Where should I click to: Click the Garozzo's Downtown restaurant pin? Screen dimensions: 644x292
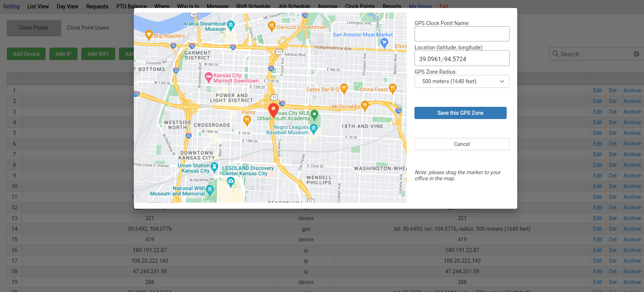tap(271, 26)
